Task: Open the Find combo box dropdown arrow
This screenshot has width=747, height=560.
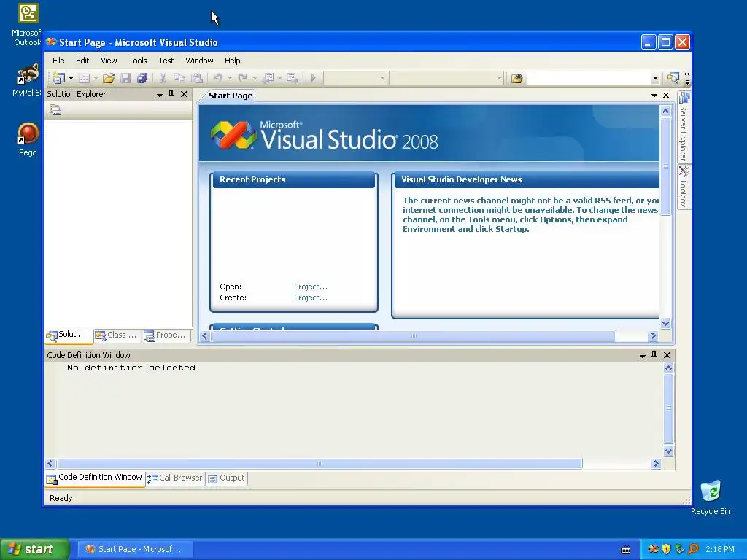Action: pyautogui.click(x=655, y=79)
